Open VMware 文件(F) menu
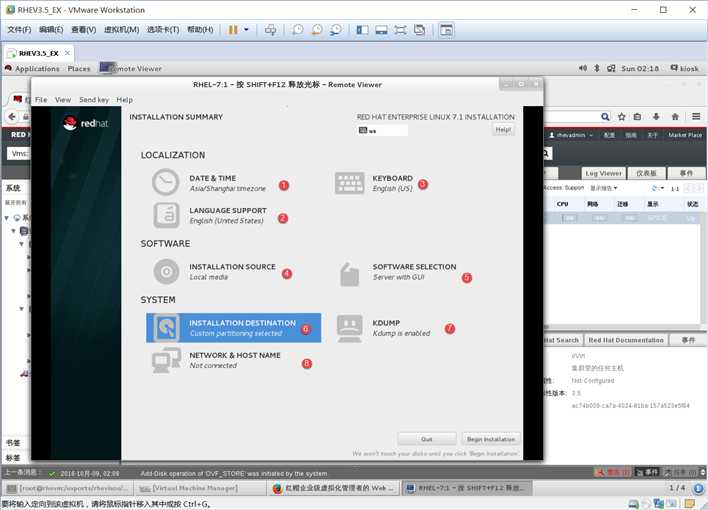 19,30
